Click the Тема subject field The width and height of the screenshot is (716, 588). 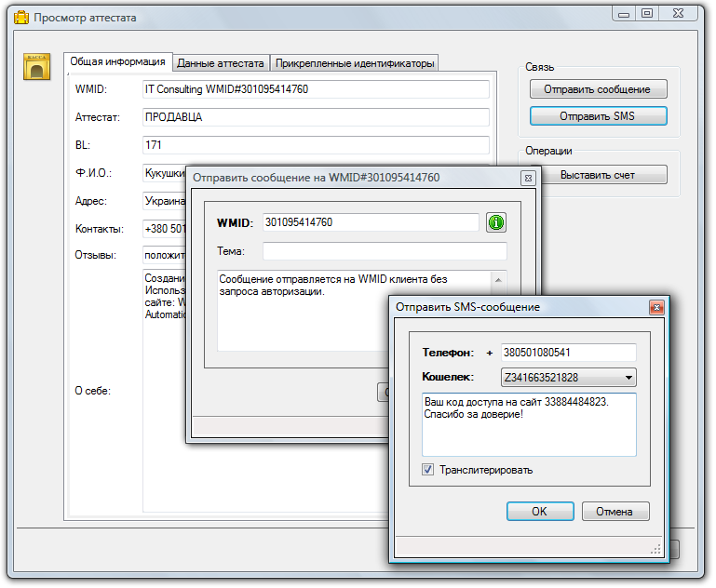(384, 251)
